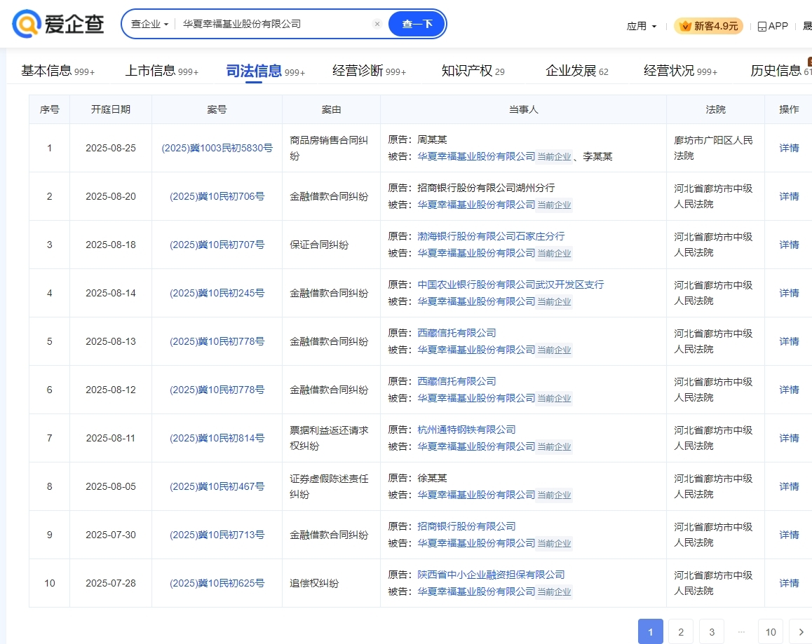Screen dimensions: 812x644
Task: Click the 法院 column header
Action: click(716, 109)
